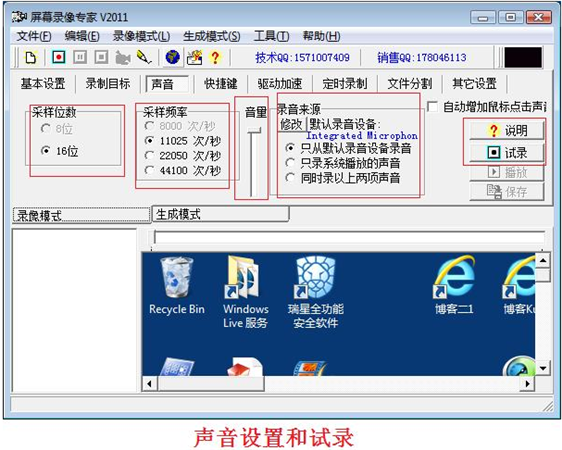Switch to the 驱动加速 tab

pyautogui.click(x=280, y=84)
